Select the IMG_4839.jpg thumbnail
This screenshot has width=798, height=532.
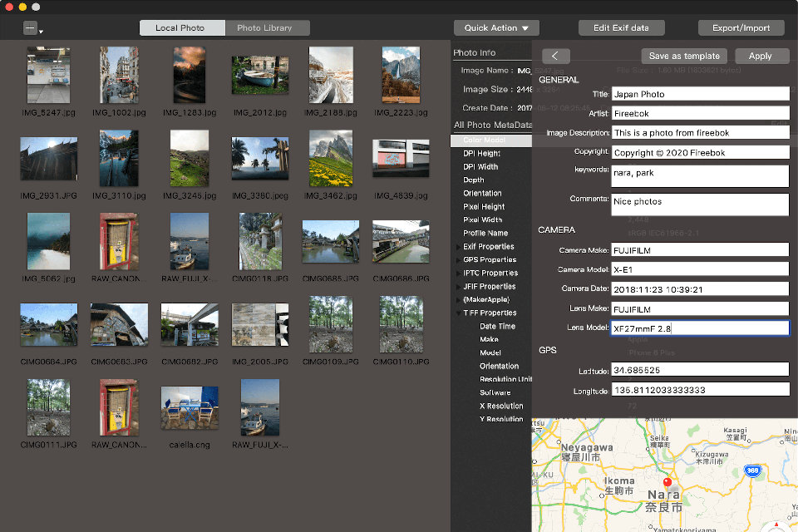[x=401, y=158]
